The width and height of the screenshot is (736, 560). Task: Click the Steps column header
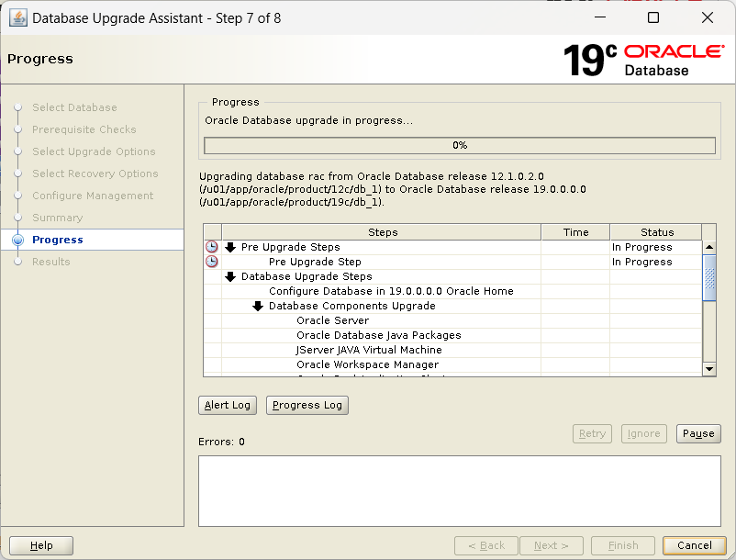(382, 232)
